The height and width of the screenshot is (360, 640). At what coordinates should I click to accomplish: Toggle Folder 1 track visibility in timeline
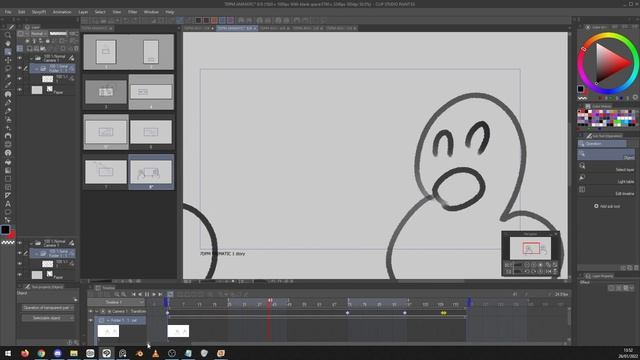point(91,320)
